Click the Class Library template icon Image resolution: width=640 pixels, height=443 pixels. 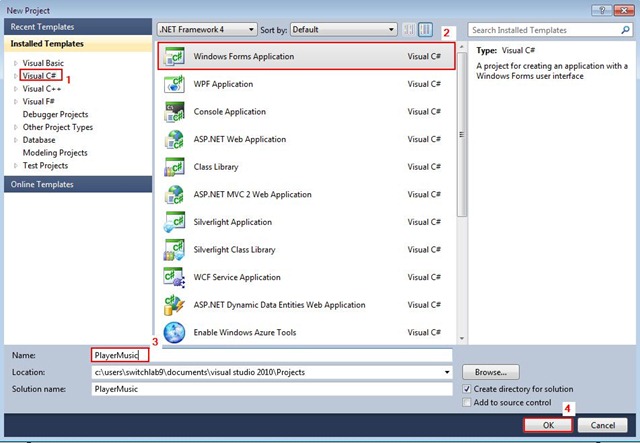(174, 167)
